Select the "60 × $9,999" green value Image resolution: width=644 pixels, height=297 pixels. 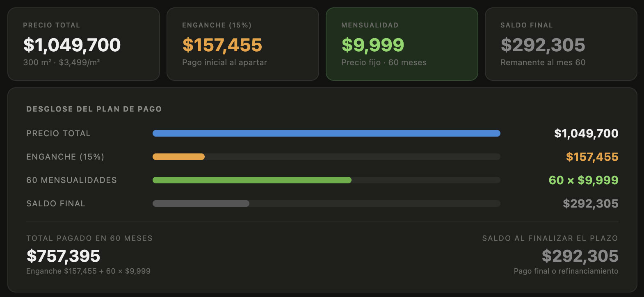click(x=583, y=180)
